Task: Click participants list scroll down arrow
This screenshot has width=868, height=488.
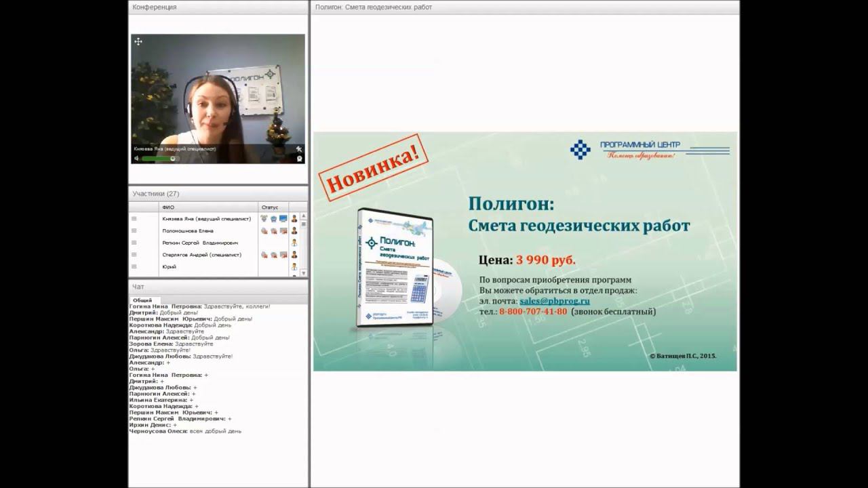Action: point(303,272)
